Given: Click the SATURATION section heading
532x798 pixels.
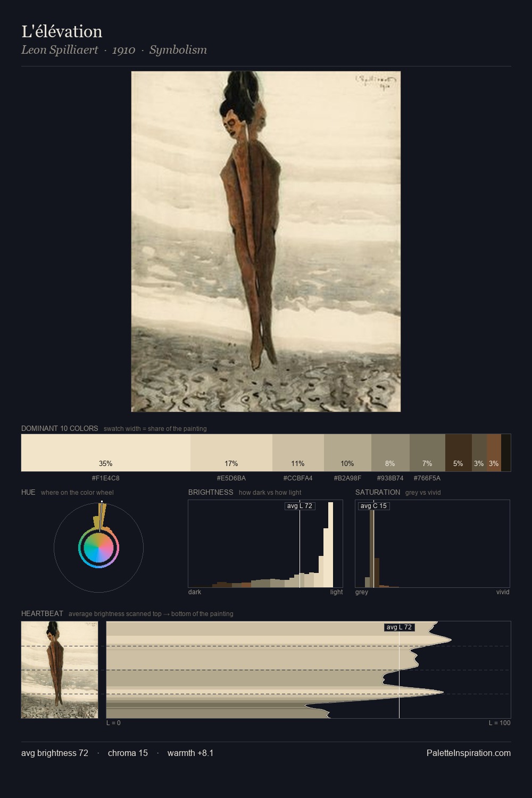Looking at the screenshot, I should (x=378, y=492).
